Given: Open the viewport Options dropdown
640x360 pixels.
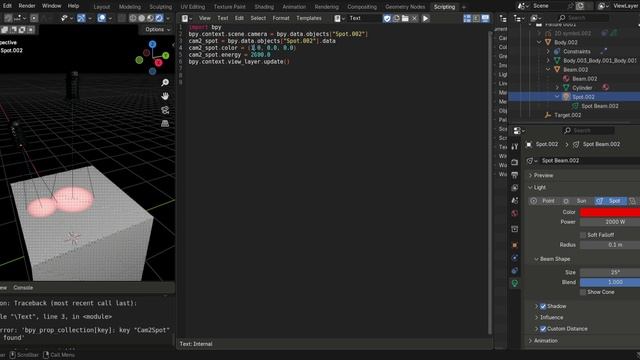Looking at the screenshot, I should (158, 29).
